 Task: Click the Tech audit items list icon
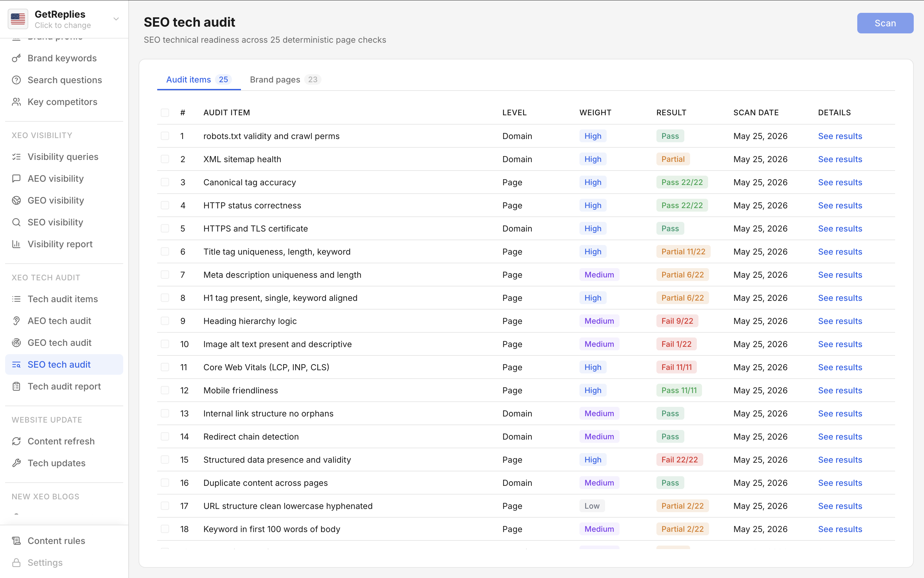point(16,299)
